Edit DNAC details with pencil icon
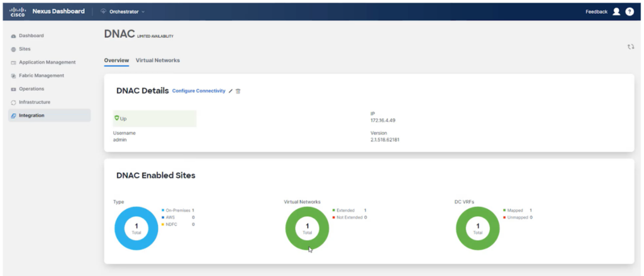The width and height of the screenshot is (644, 276). pyautogui.click(x=231, y=91)
